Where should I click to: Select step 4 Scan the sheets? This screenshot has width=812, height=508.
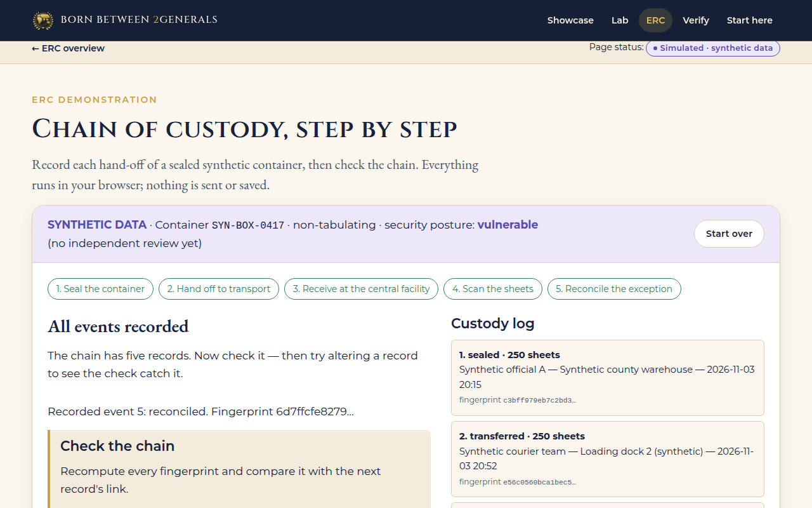pyautogui.click(x=493, y=289)
